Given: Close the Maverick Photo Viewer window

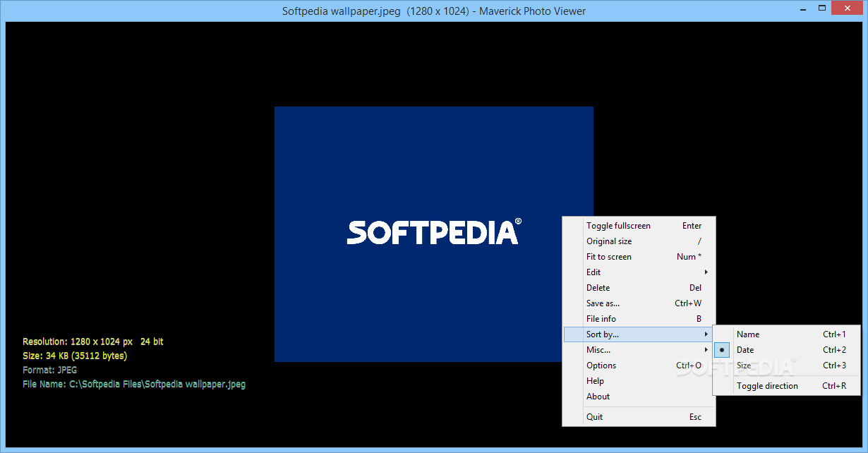Looking at the screenshot, I should coord(848,8).
